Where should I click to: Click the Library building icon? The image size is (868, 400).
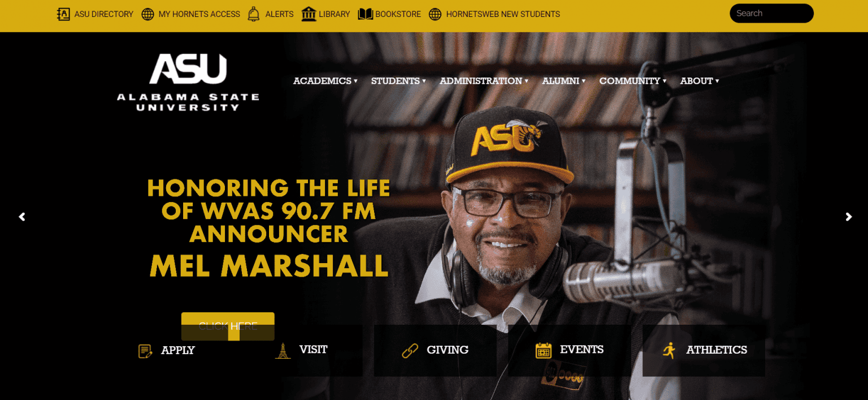click(x=309, y=14)
